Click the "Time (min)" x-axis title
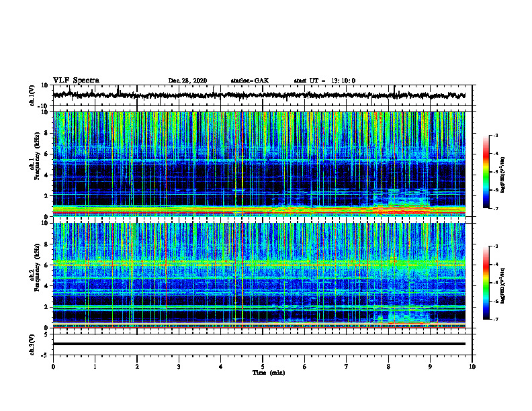The width and height of the screenshot is (532, 411). tap(269, 373)
